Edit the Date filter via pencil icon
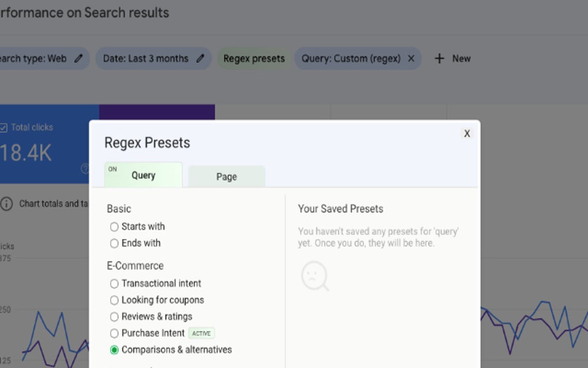The image size is (588, 368). (x=201, y=58)
